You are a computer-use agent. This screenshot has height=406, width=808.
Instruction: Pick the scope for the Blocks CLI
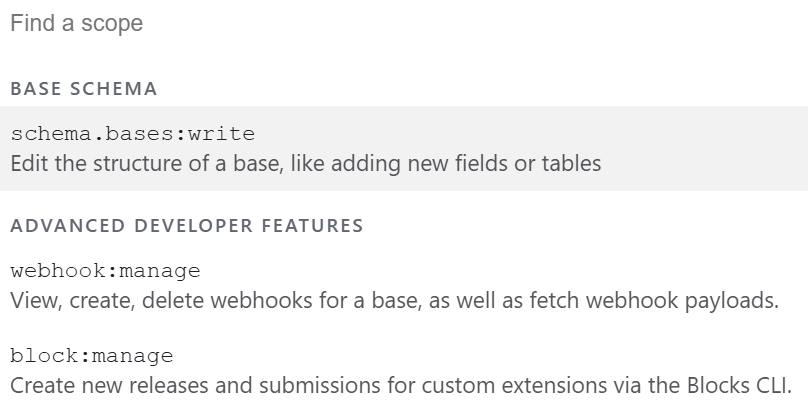[x=400, y=371]
